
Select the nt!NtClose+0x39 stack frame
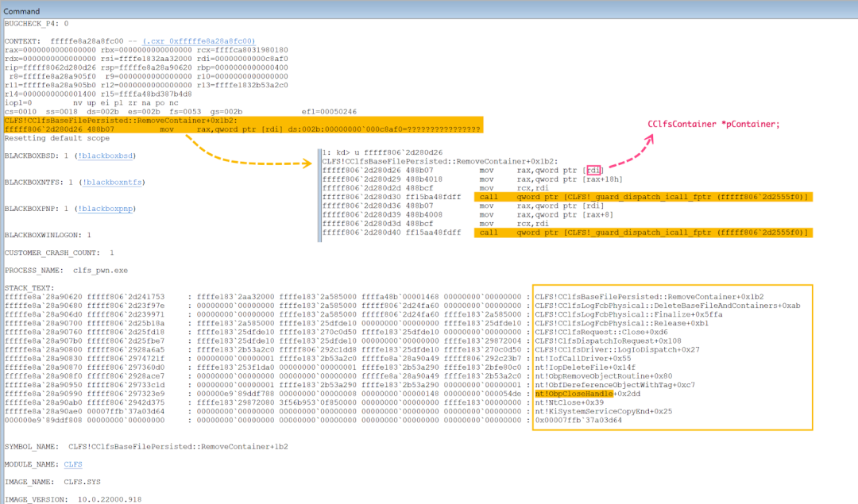click(x=569, y=402)
